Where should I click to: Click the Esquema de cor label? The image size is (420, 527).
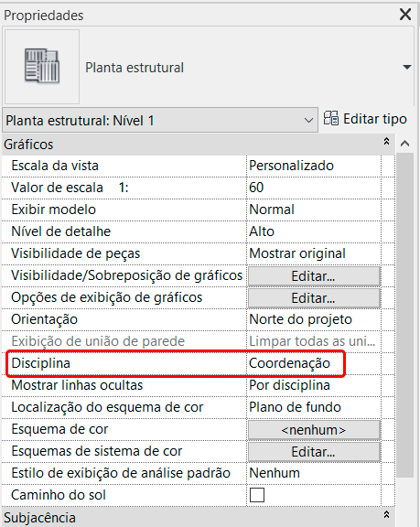pos(59,429)
